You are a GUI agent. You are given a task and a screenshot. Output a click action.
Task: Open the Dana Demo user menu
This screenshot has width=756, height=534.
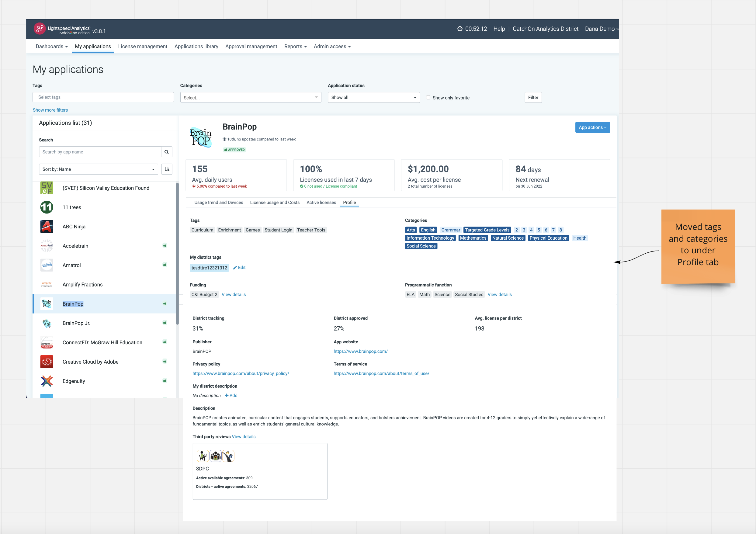[601, 29]
